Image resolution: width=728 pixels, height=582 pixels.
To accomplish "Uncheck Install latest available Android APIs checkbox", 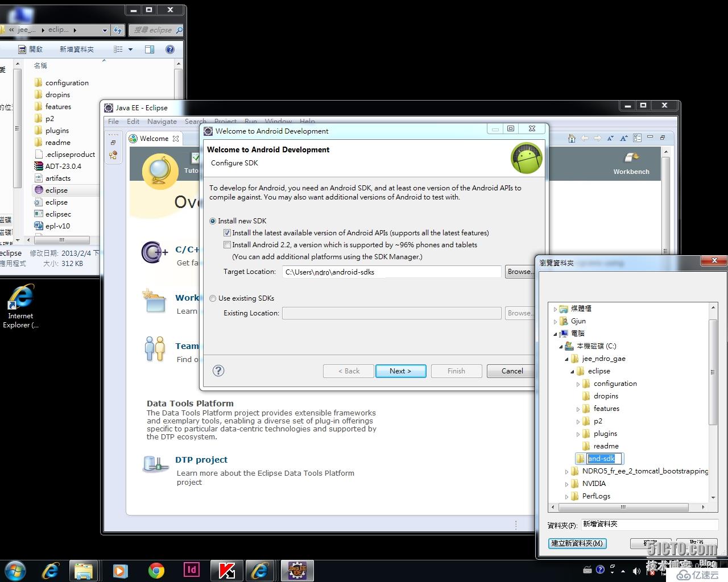I will coord(227,233).
